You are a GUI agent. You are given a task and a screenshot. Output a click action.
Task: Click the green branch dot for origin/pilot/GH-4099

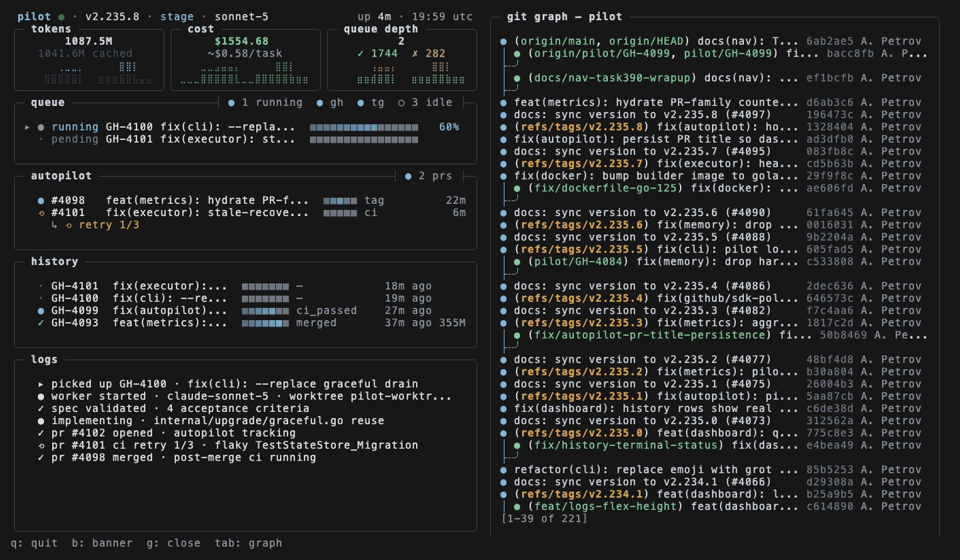(x=517, y=53)
